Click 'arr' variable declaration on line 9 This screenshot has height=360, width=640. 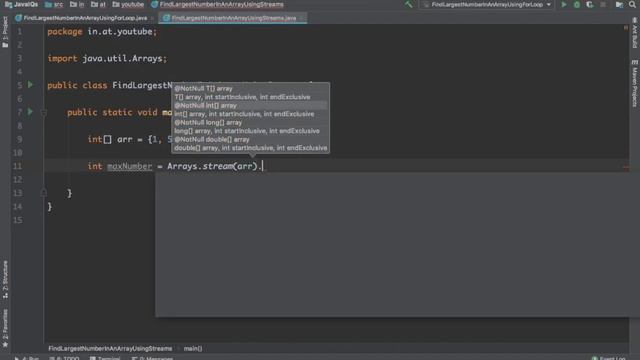click(x=124, y=139)
